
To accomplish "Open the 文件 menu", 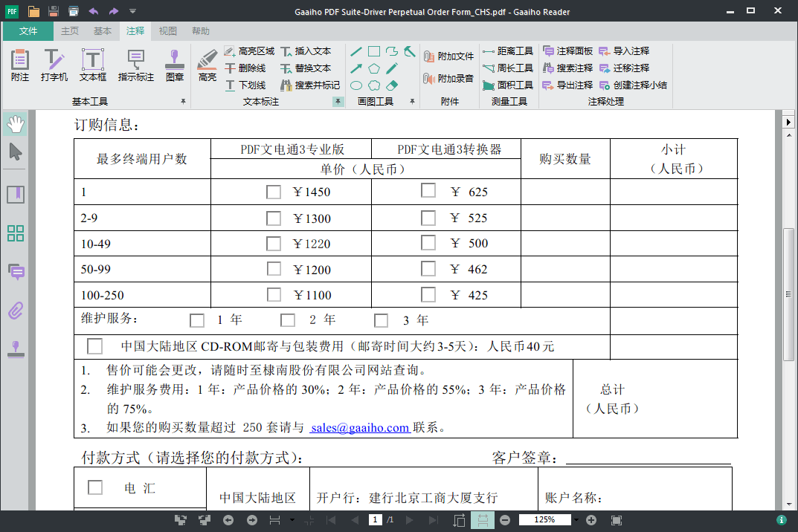I will [28, 31].
